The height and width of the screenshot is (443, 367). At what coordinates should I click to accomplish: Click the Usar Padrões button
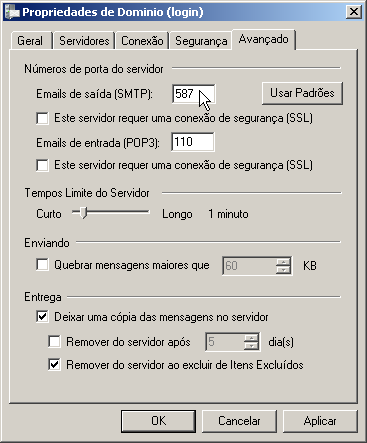(302, 93)
